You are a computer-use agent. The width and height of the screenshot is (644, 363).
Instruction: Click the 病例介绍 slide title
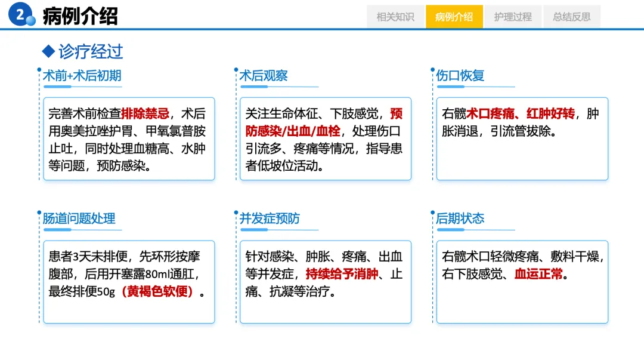(x=80, y=17)
